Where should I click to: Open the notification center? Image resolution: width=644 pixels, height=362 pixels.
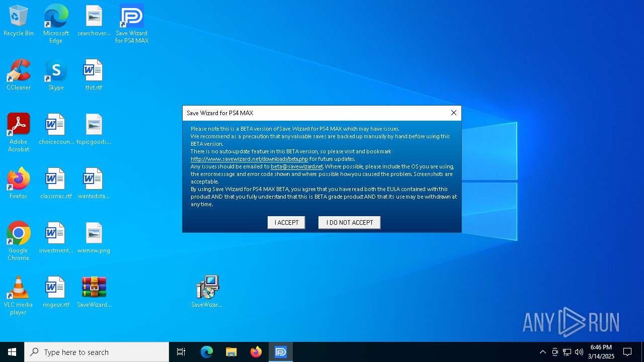(627, 352)
